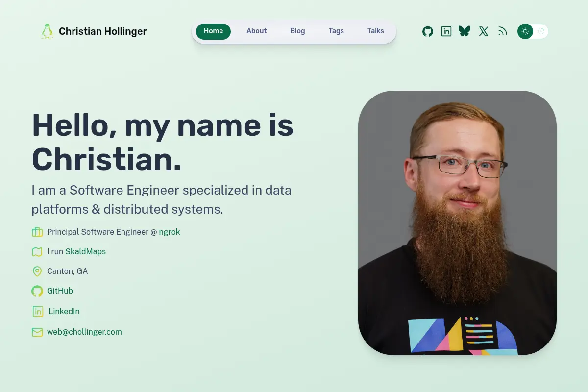
Task: Open the GitHub icon in header
Action: 428,31
